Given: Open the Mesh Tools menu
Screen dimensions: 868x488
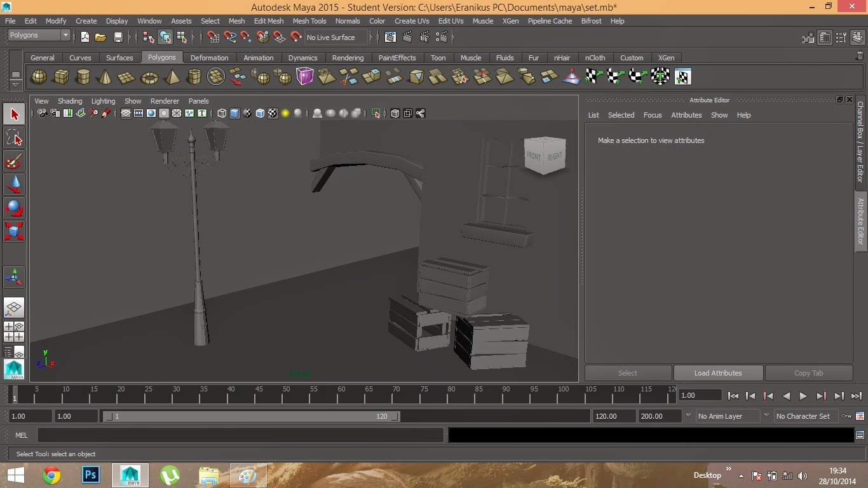Looking at the screenshot, I should (x=309, y=21).
